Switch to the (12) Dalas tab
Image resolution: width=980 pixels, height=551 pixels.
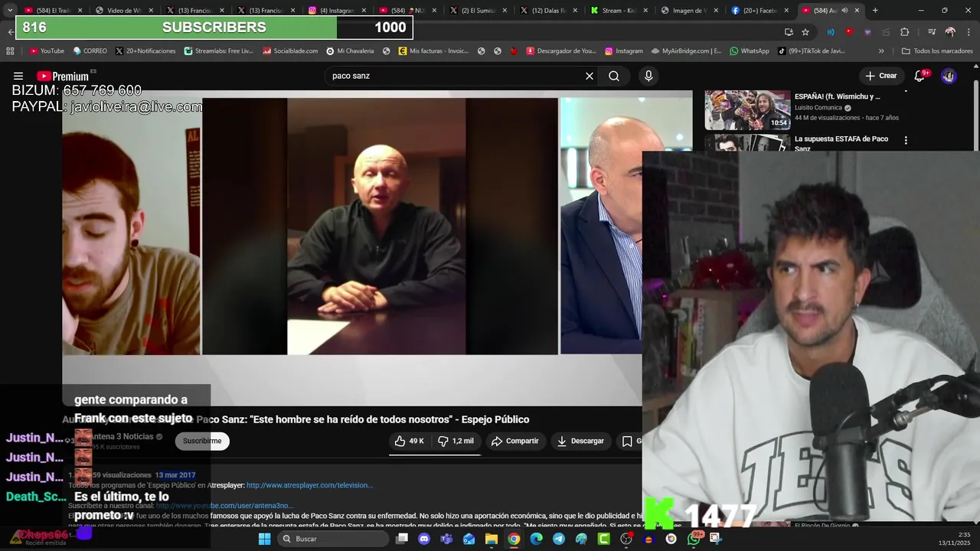tap(548, 10)
